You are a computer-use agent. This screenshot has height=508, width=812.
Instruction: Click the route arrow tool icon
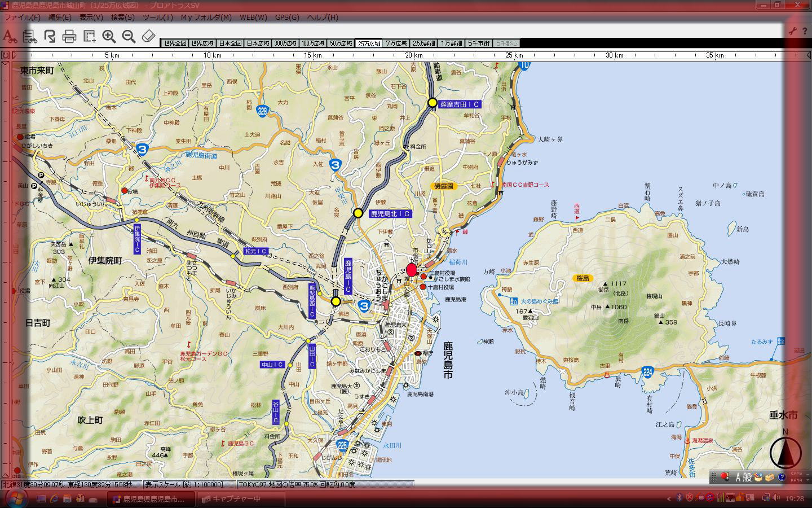[x=50, y=37]
